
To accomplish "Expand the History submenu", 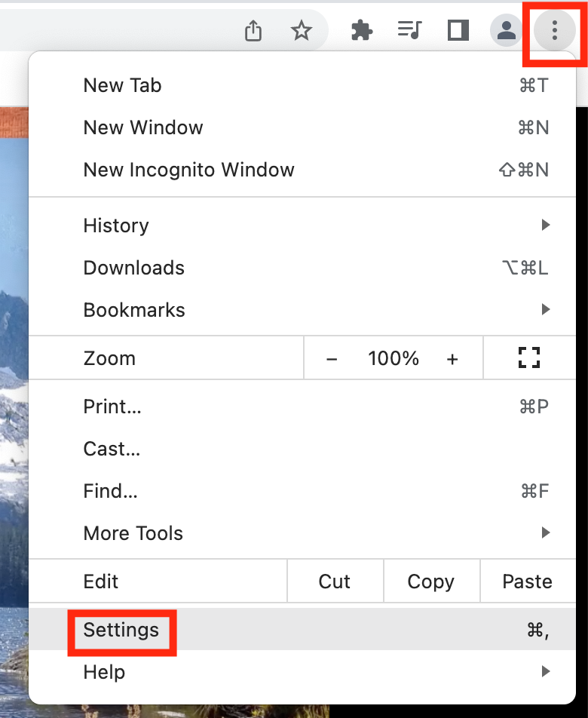I will tap(302, 226).
